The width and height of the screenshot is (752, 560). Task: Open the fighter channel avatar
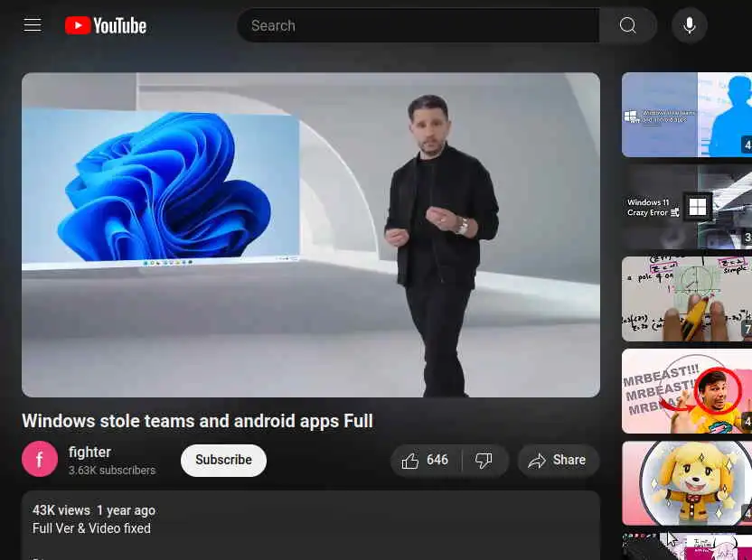(x=40, y=460)
